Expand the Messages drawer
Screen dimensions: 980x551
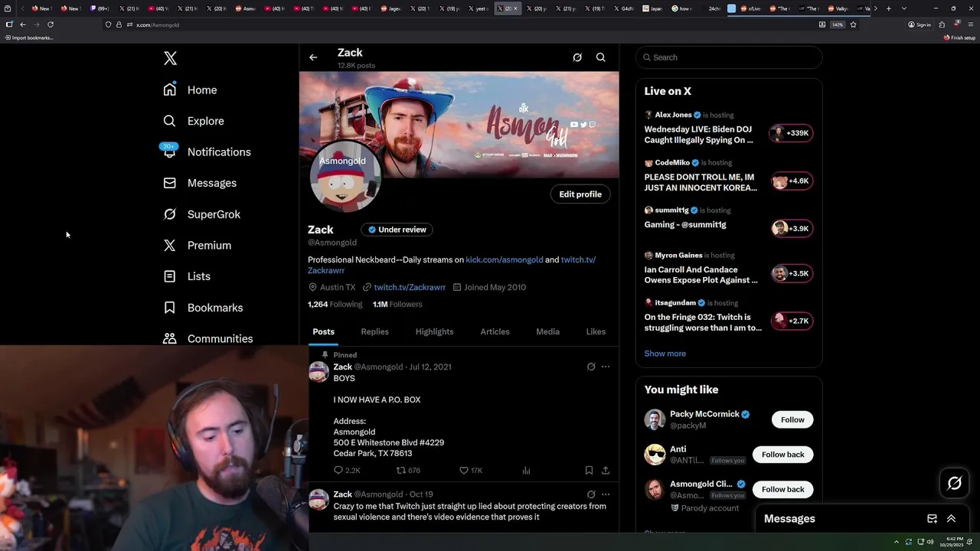pos(951,519)
